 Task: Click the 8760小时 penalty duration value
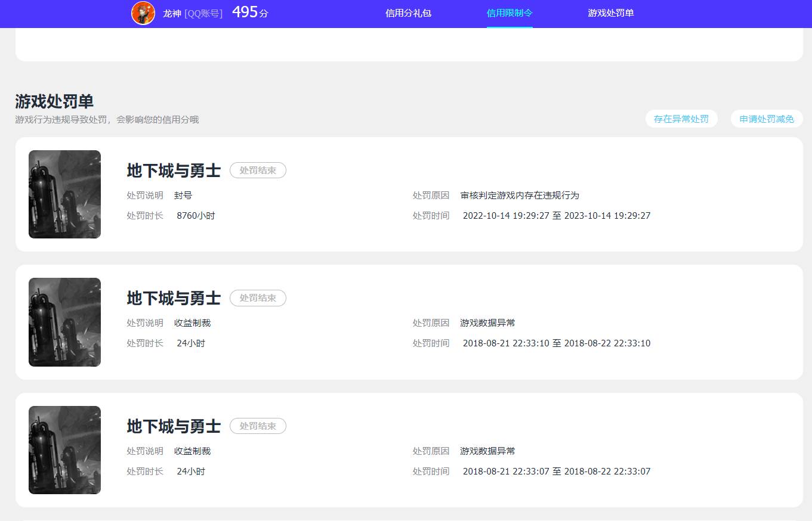(197, 215)
